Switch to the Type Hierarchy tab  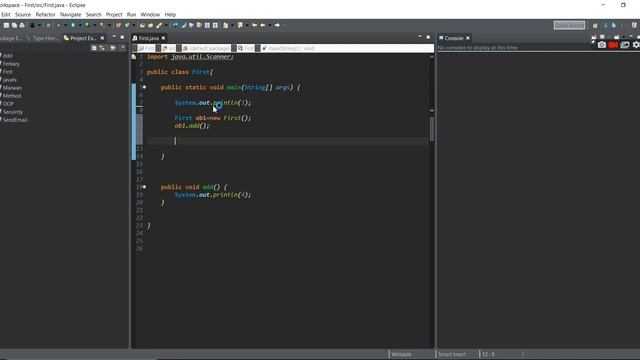click(x=43, y=38)
